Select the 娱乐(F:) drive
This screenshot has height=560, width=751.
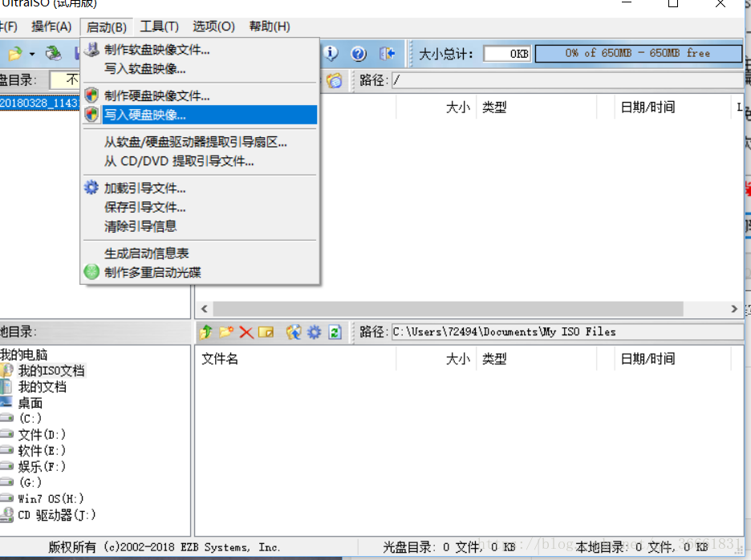(42, 467)
